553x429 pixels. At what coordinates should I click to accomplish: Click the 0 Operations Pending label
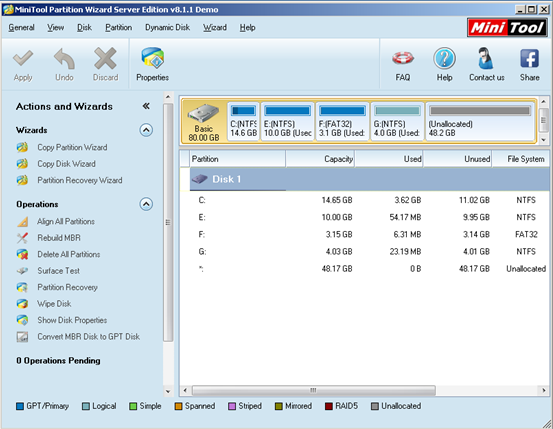click(x=58, y=361)
